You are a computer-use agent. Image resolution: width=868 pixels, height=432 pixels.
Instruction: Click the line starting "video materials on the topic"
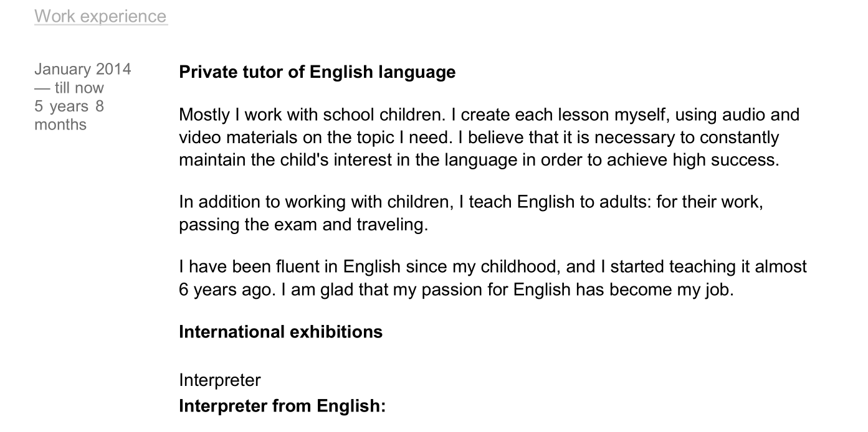[479, 137]
